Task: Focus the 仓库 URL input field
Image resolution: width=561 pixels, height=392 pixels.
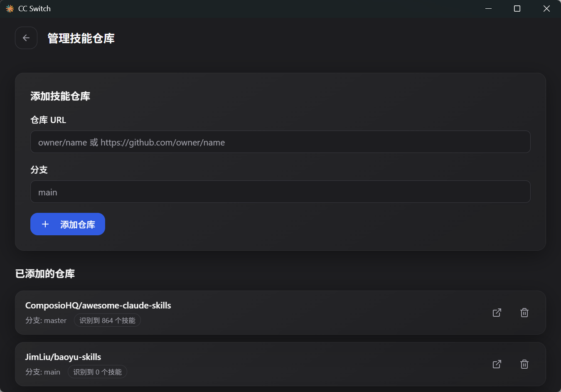Action: tap(280, 142)
